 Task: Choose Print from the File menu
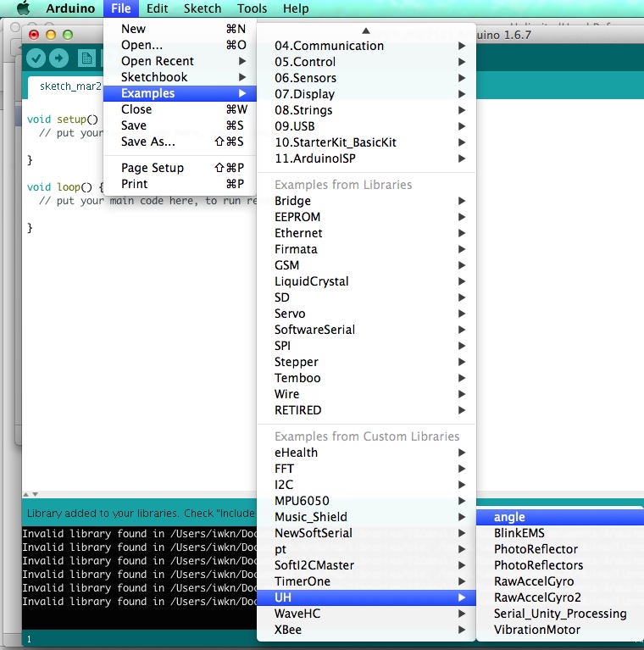coord(180,184)
